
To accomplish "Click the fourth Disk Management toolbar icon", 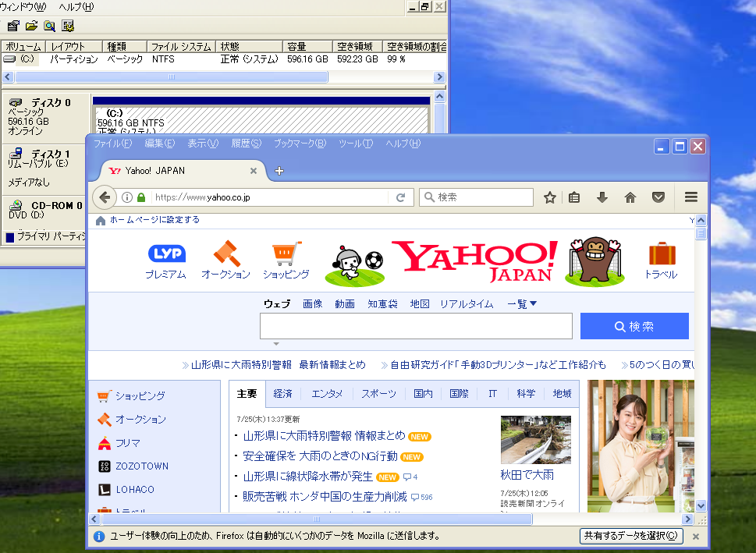I will (68, 26).
